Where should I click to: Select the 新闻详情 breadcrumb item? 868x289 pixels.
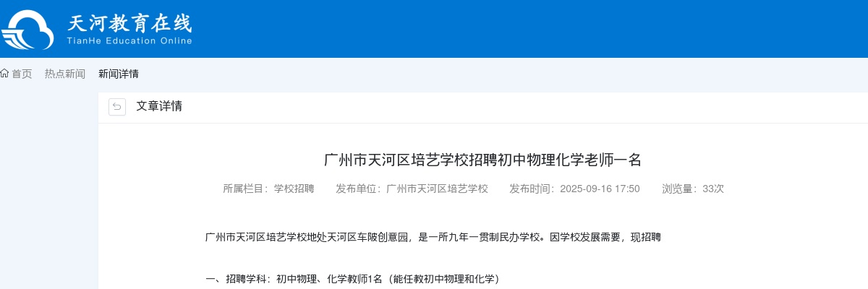(x=119, y=74)
